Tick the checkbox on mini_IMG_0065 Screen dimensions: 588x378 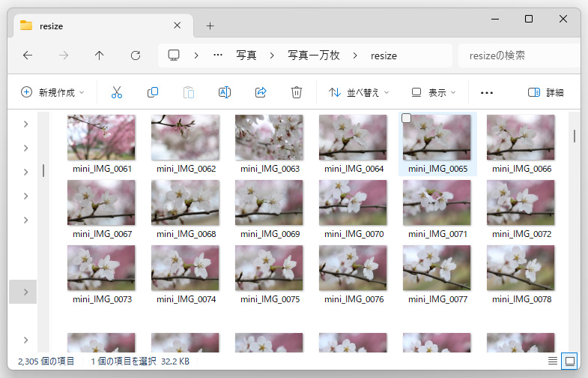coord(406,118)
